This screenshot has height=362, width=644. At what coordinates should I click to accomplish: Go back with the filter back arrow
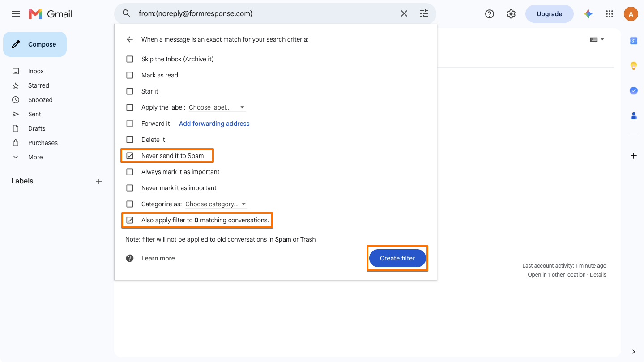(x=130, y=39)
